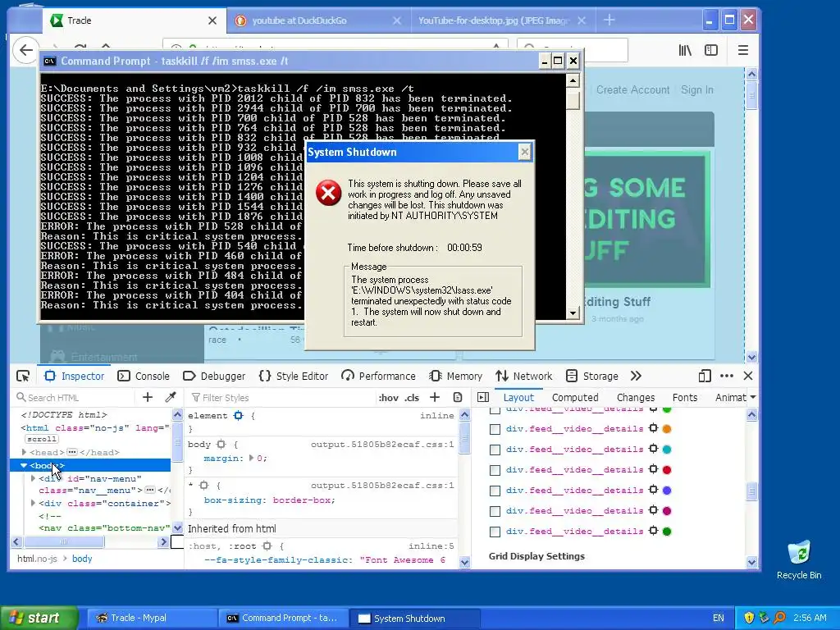Select html.no-js in the breadcrumb trail
Viewport: 840px width, 630px height.
coord(37,558)
